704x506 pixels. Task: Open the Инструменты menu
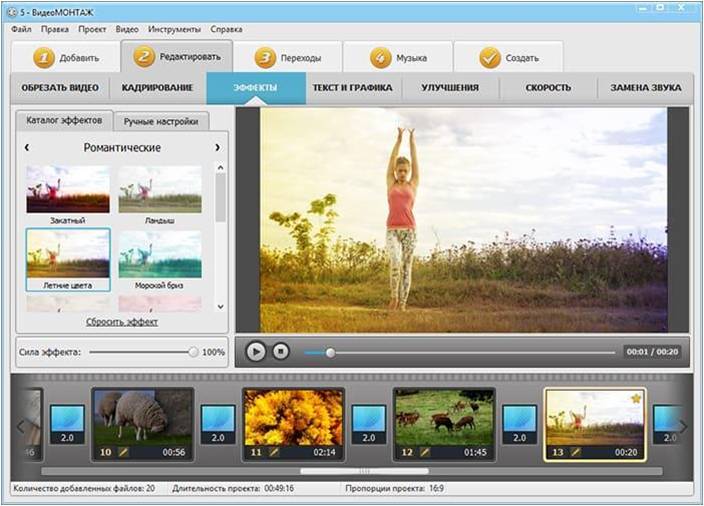coord(174,29)
